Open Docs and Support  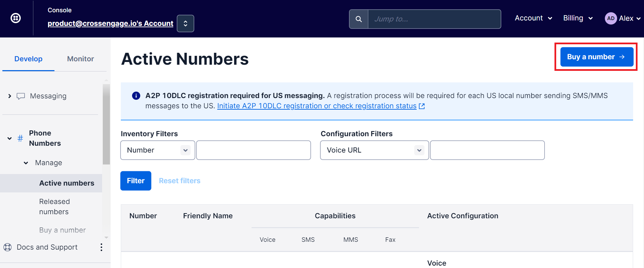click(47, 247)
